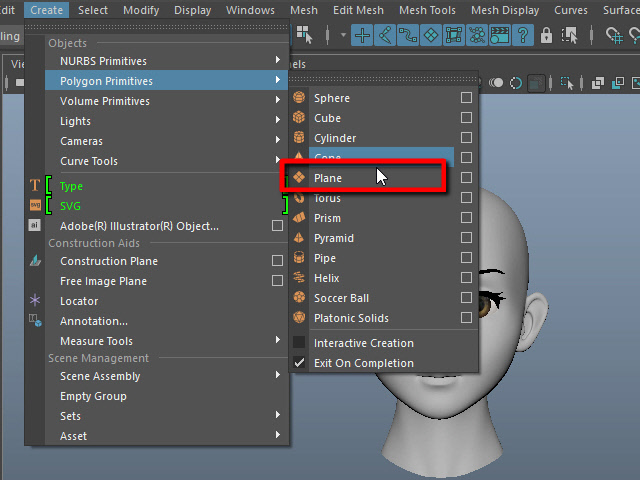Enable the Interactive Creation option

click(x=299, y=343)
